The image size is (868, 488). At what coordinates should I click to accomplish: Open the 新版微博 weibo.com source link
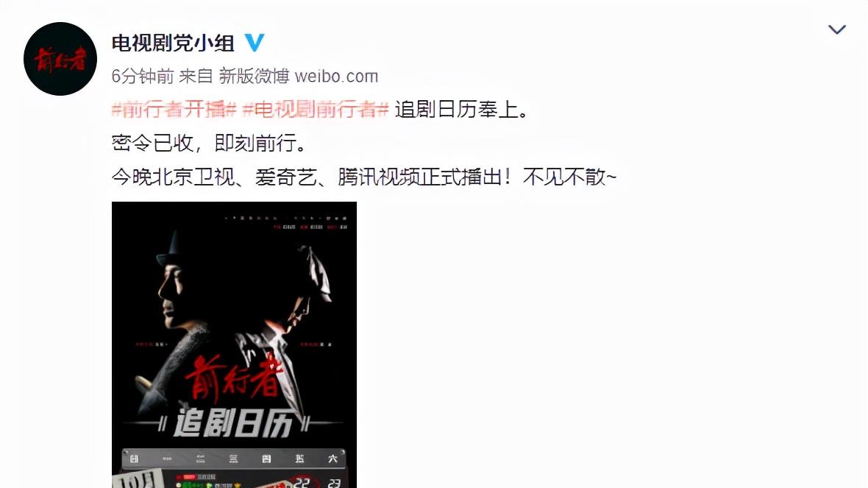click(299, 76)
